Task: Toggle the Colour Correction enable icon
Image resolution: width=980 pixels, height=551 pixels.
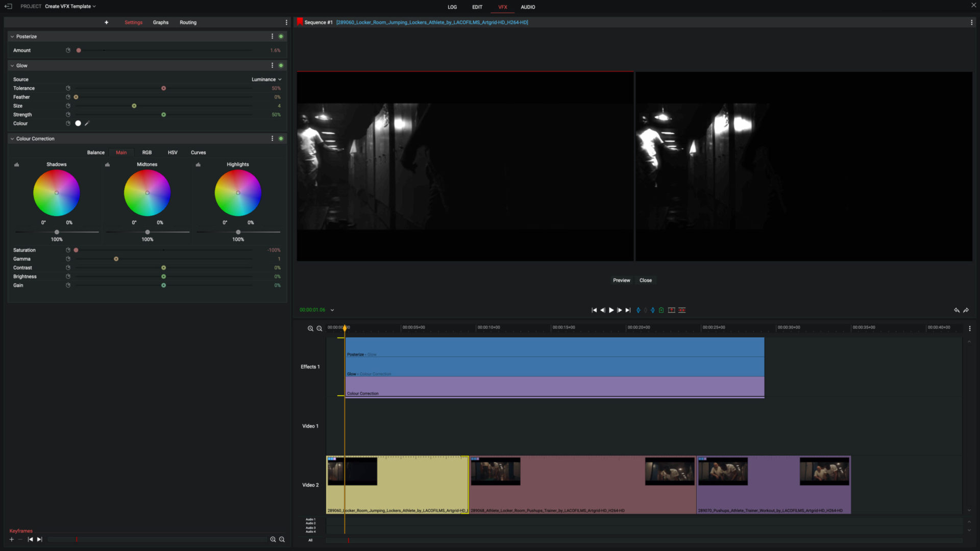Action: 282,139
